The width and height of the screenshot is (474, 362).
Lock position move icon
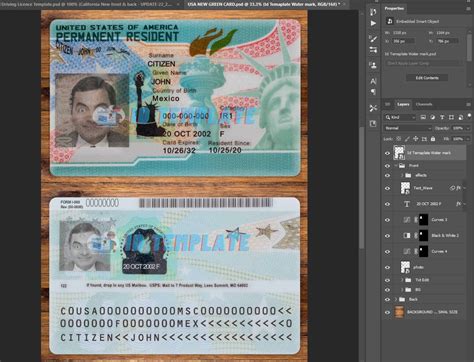coord(416,139)
